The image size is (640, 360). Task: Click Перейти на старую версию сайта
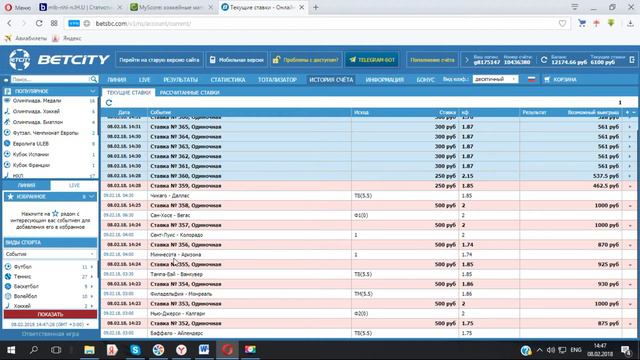[x=159, y=60]
